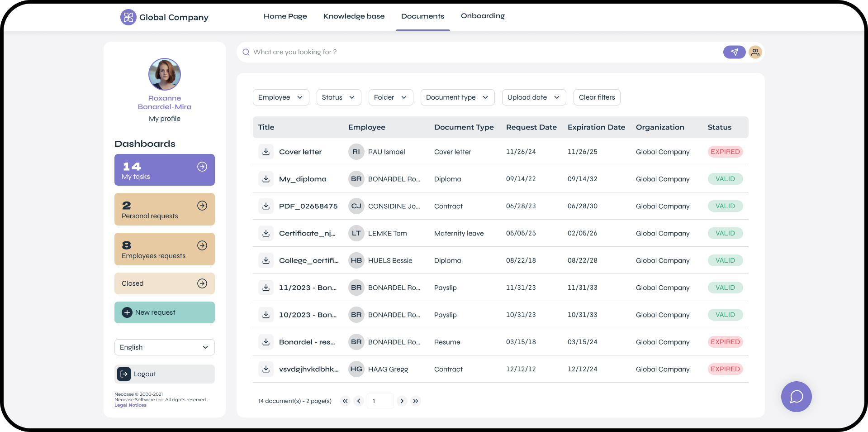The image size is (868, 432).
Task: Click download icon for My_diploma
Action: coord(266,179)
